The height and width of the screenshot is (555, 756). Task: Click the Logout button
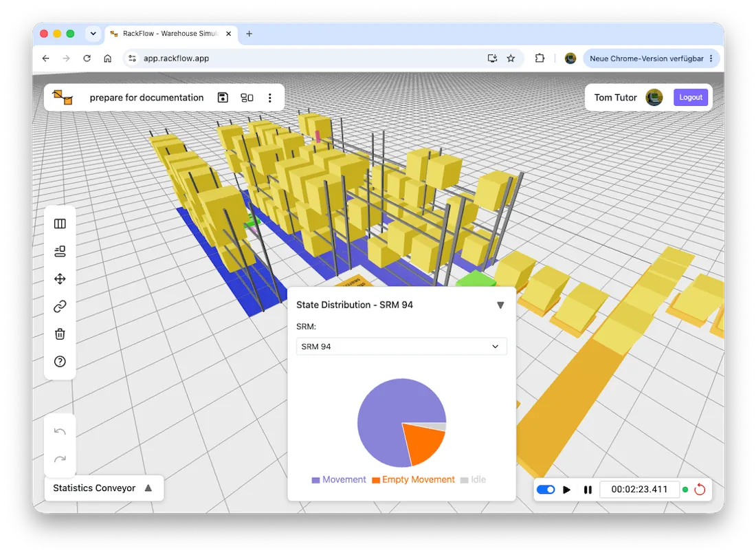691,97
